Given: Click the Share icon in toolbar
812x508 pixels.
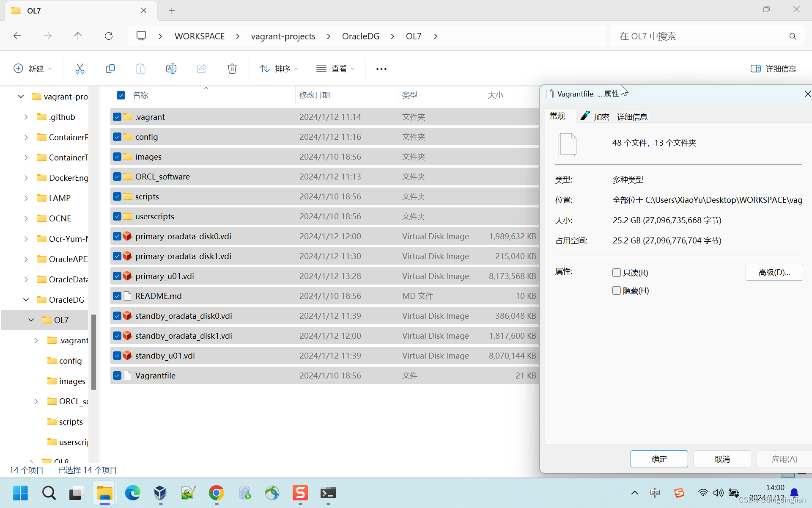Looking at the screenshot, I should point(202,69).
